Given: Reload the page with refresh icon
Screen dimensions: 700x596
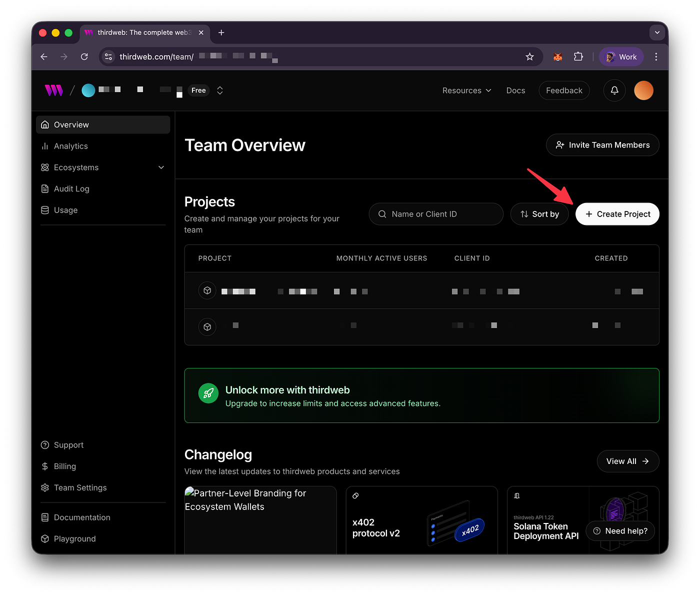Looking at the screenshot, I should click(x=84, y=57).
